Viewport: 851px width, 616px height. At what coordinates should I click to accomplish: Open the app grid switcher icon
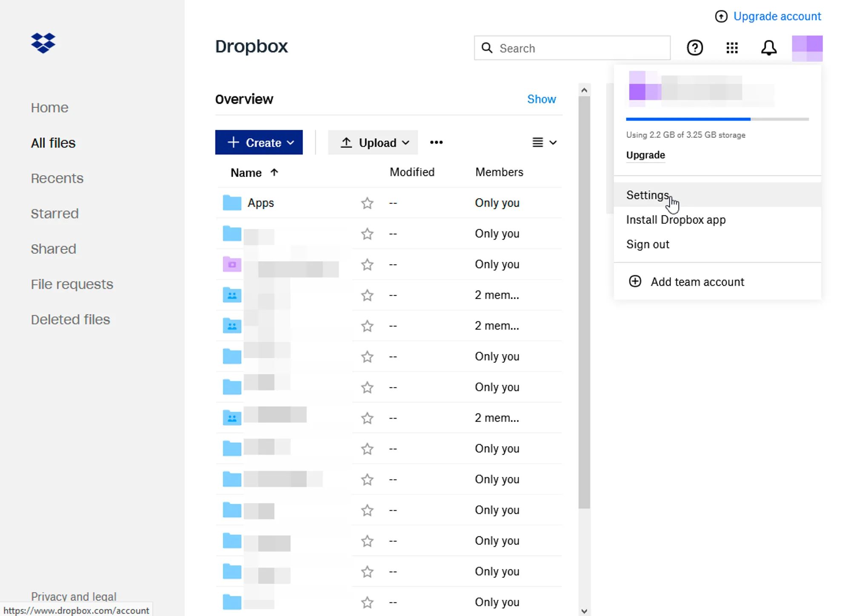pos(732,48)
